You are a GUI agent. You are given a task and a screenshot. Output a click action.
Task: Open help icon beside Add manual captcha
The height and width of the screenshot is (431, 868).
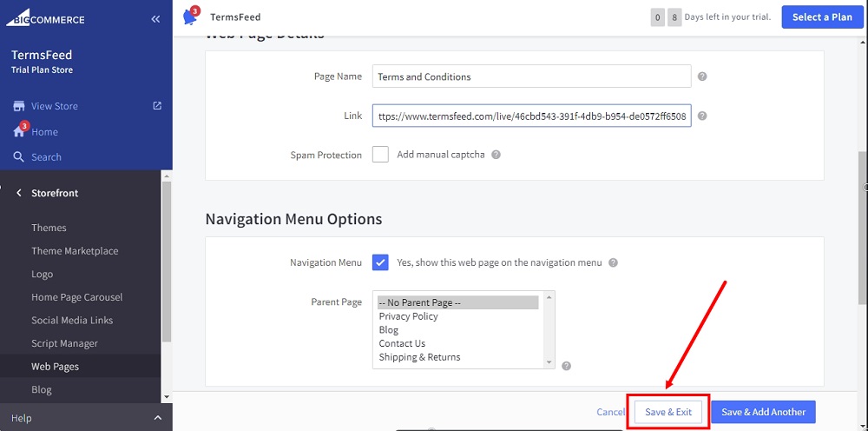click(x=496, y=155)
